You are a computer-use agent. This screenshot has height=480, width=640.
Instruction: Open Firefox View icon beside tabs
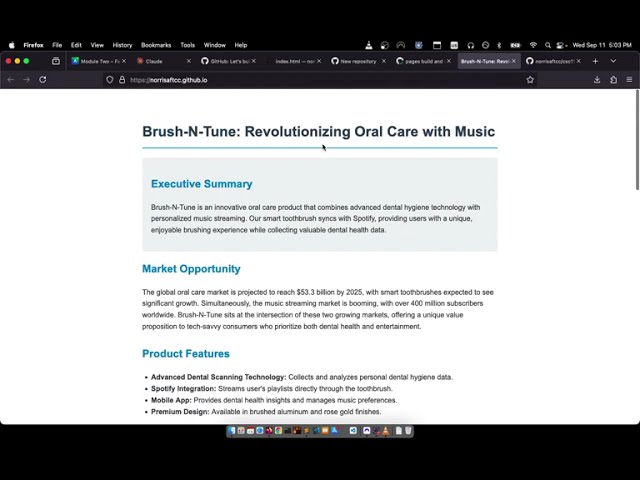(x=56, y=61)
